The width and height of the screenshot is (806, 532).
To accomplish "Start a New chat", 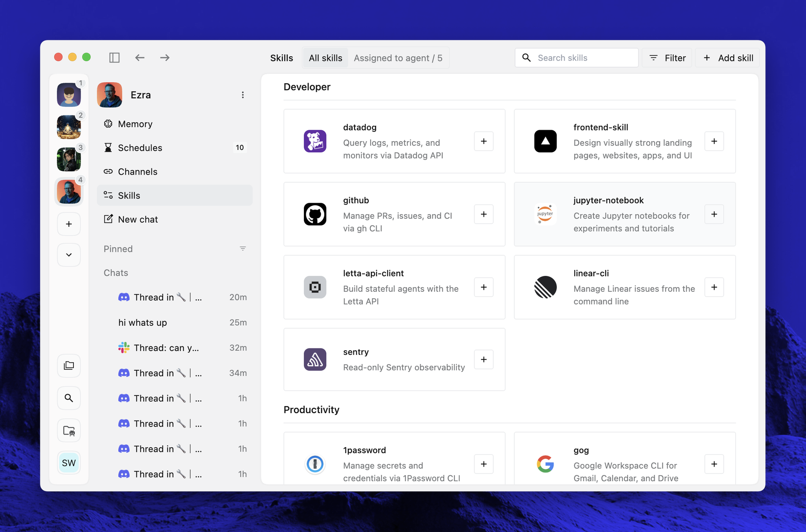I will coord(175,219).
